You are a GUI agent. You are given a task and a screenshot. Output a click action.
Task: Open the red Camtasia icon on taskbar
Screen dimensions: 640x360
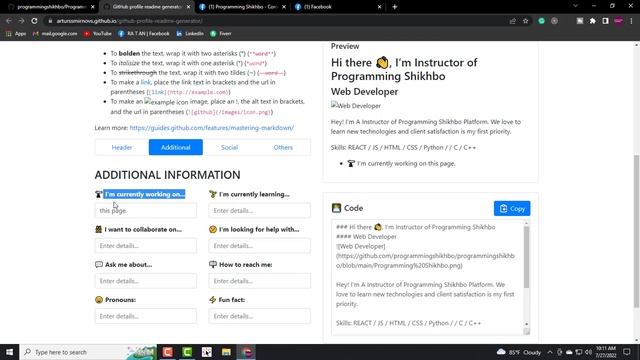pyautogui.click(x=167, y=352)
